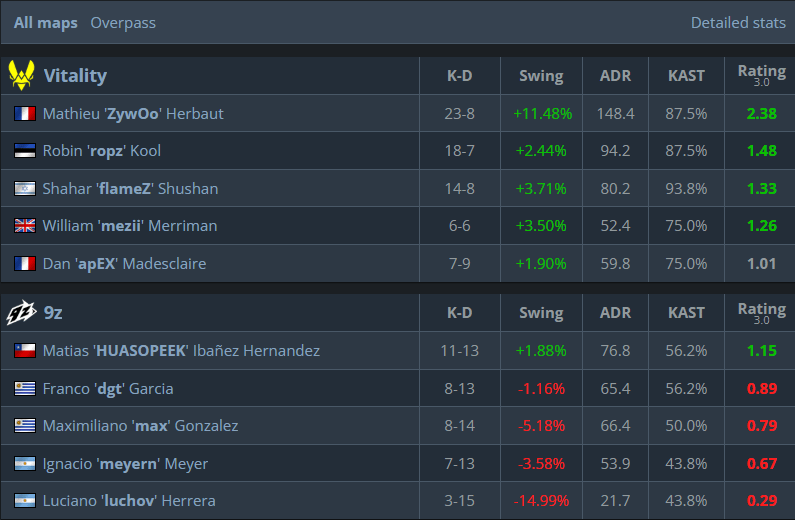Screen dimensions: 795x520
Task: Open the Detailed stats link
Action: click(738, 22)
